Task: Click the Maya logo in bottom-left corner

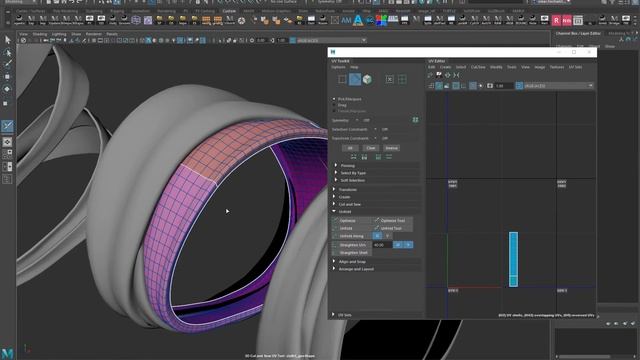Action: 7,353
